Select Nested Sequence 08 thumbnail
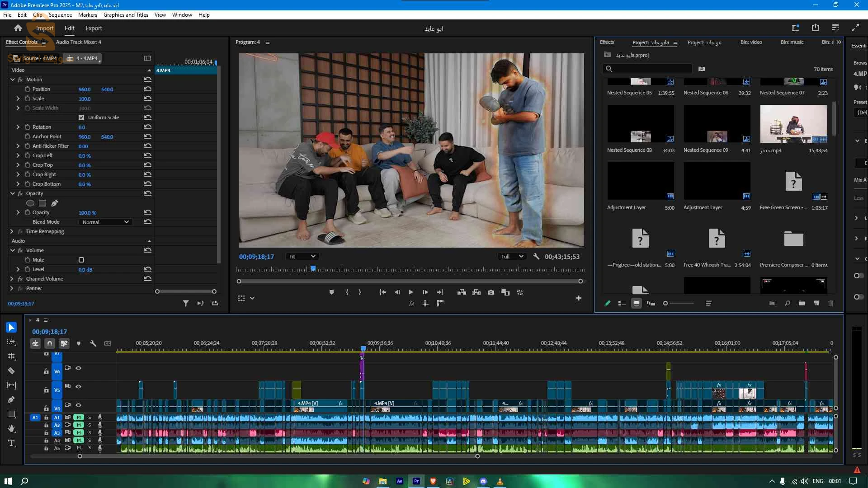Screen dimensions: 868x488 point(641,124)
